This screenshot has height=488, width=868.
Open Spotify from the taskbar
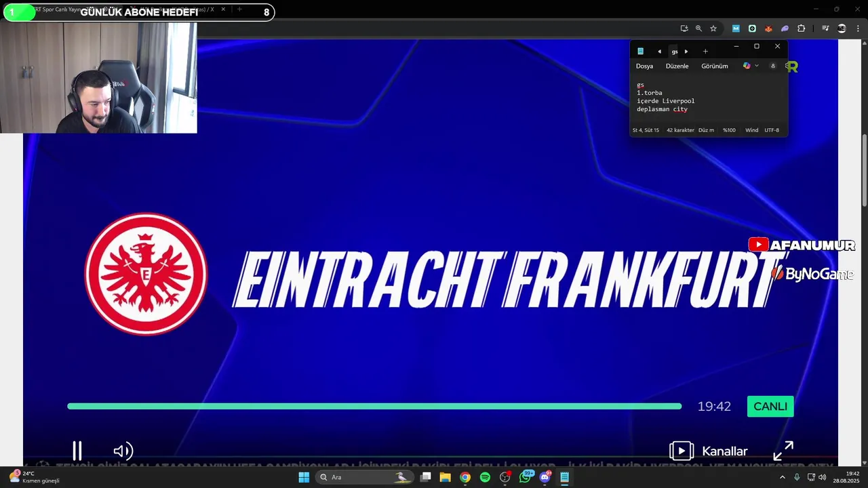pyautogui.click(x=485, y=477)
